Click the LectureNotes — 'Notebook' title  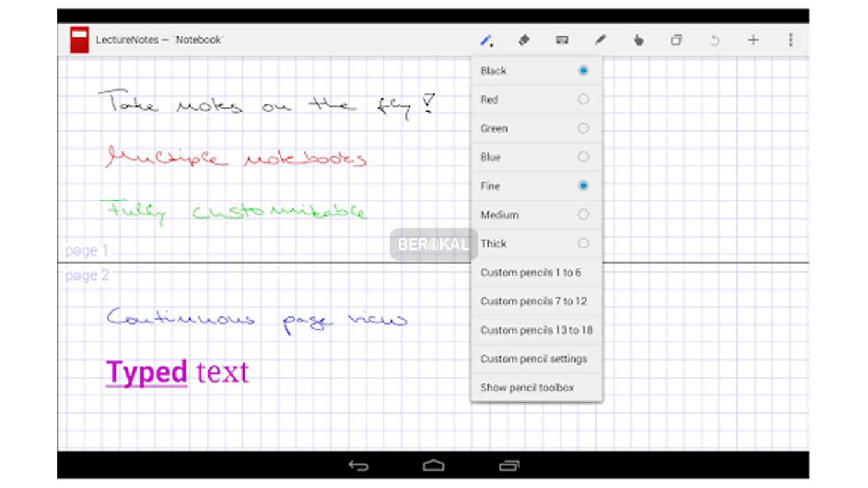159,40
